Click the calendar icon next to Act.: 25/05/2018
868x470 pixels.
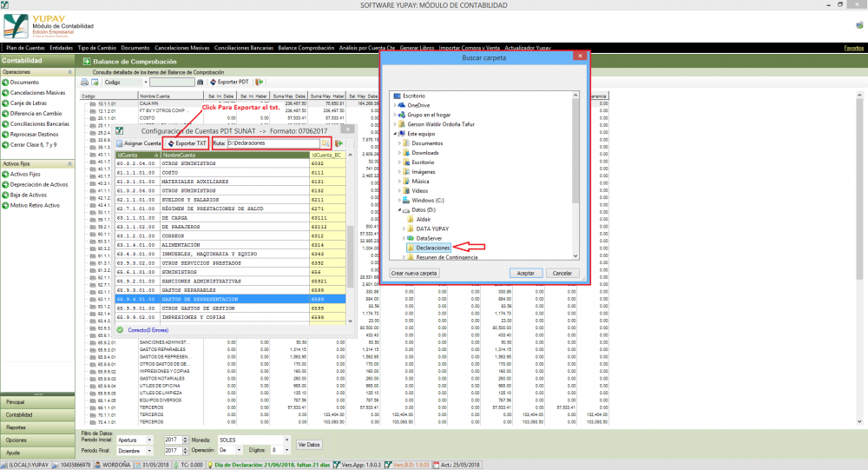click(437, 465)
